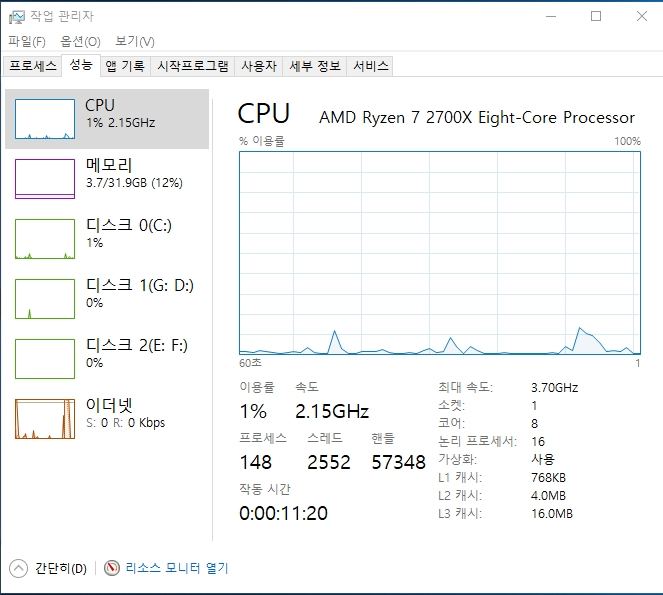Switch to the 시작프로그램 tab
Screen dimensions: 663x595
pos(193,66)
